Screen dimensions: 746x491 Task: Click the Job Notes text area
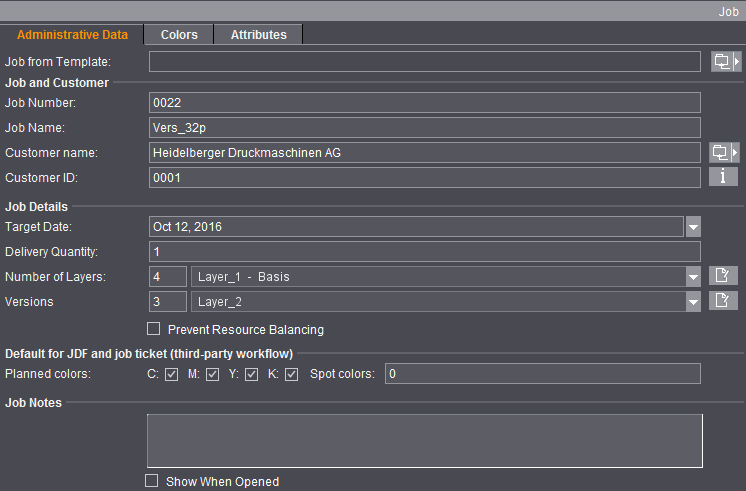(425, 440)
